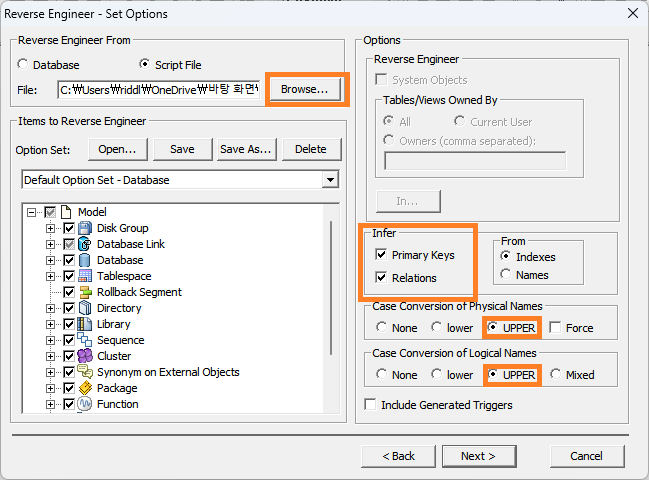Expand the Library node
The image size is (649, 480).
[50, 324]
